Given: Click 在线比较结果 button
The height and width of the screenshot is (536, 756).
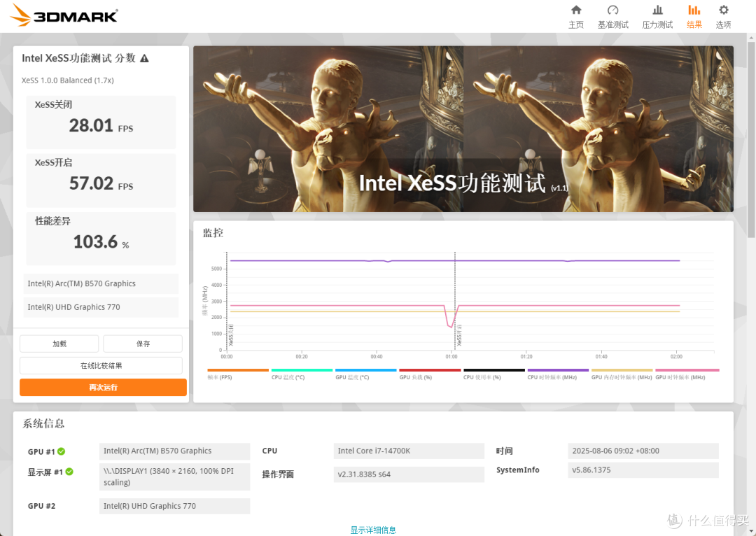Looking at the screenshot, I should 101,365.
